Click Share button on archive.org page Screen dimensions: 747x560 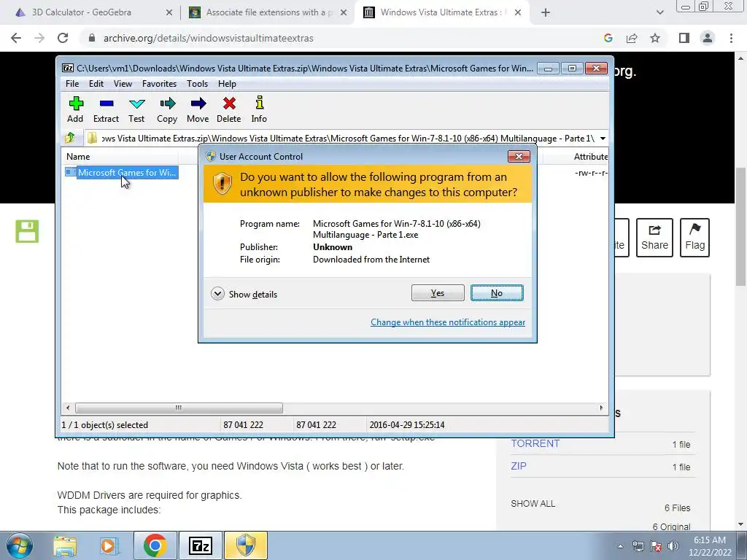point(654,238)
